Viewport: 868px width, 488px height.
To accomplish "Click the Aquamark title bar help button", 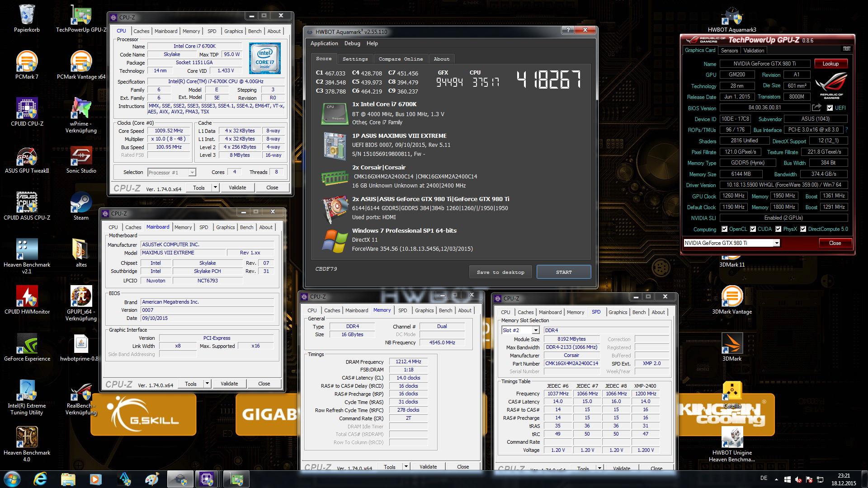I will (x=568, y=30).
